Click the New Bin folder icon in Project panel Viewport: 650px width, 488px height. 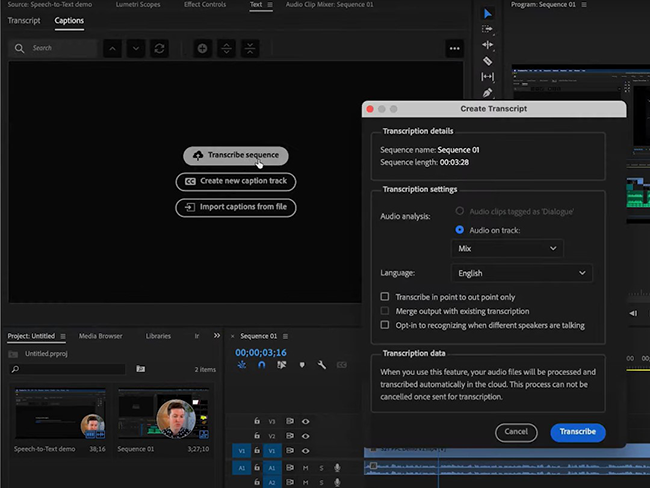(x=141, y=369)
